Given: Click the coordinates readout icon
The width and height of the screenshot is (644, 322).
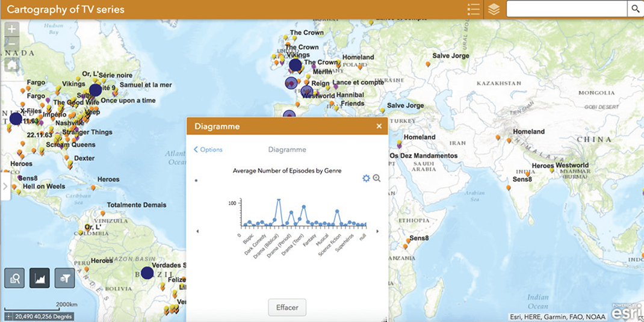Looking at the screenshot, I should (8, 317).
